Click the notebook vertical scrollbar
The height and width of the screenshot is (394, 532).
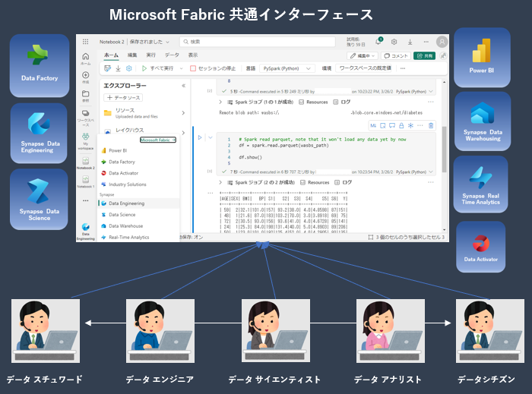(444, 149)
